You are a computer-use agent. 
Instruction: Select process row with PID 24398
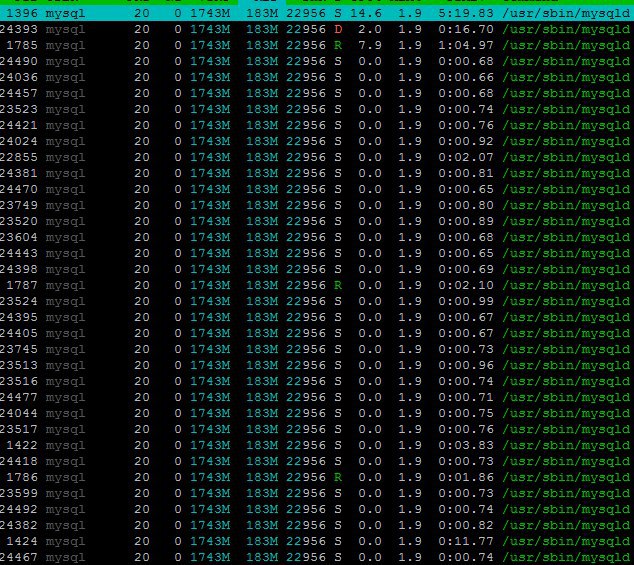tap(317, 269)
